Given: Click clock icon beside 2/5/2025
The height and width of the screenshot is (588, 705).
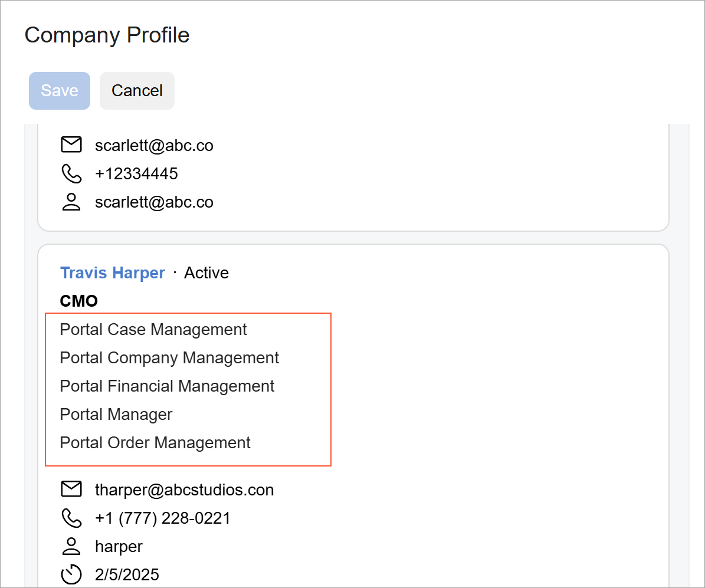Looking at the screenshot, I should click(71, 574).
